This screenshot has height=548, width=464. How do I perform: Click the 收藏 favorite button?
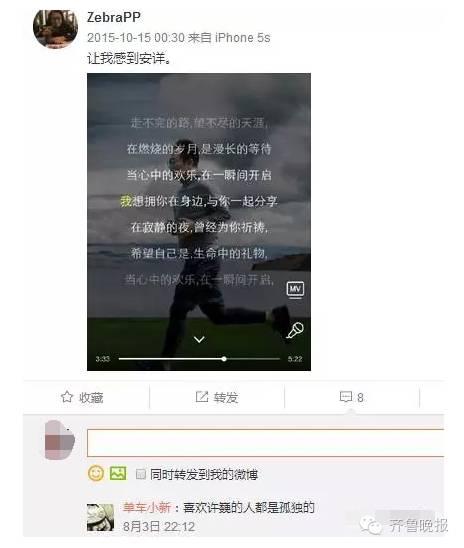[82, 397]
